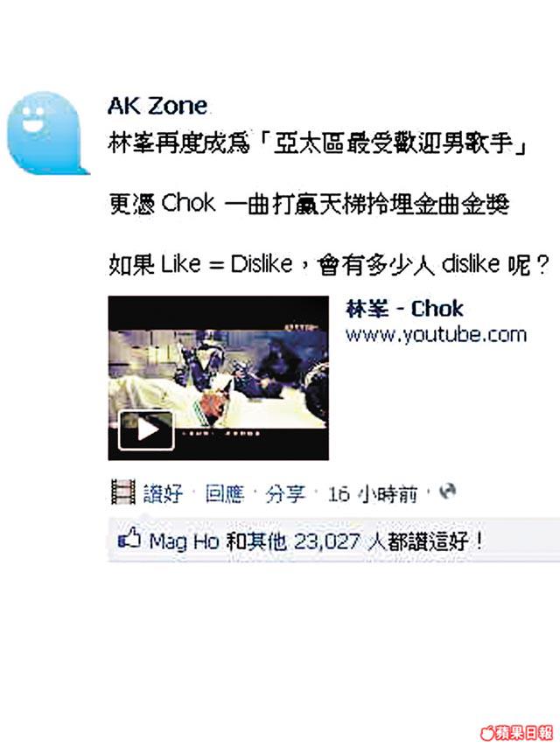Image resolution: width=560 pixels, height=747 pixels.
Task: Click the film strip video icon
Action: (123, 492)
